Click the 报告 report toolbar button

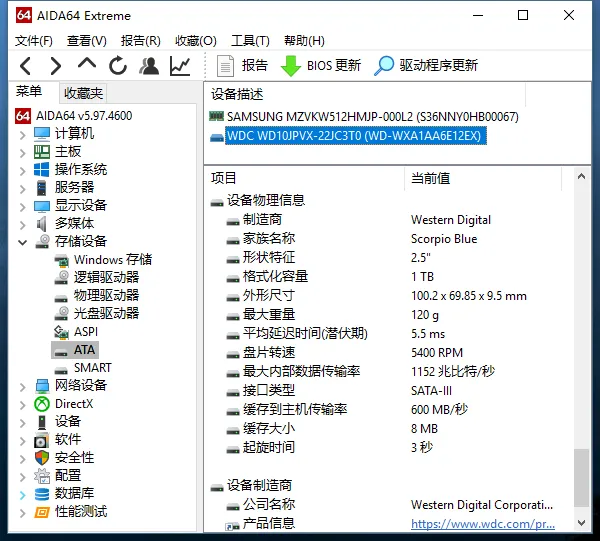(x=242, y=66)
